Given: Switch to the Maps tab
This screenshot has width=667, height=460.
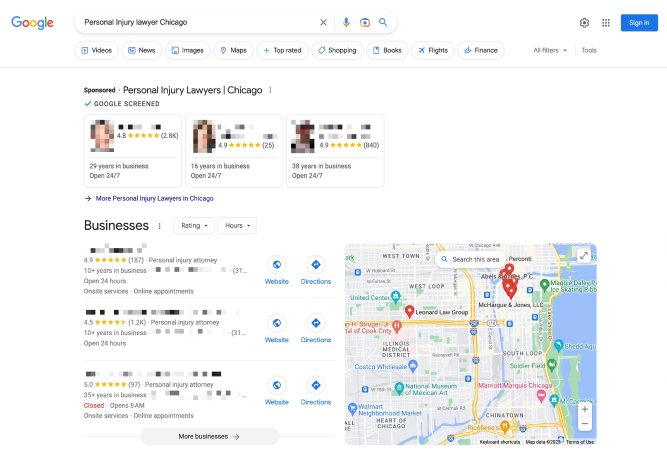Looking at the screenshot, I should point(233,50).
